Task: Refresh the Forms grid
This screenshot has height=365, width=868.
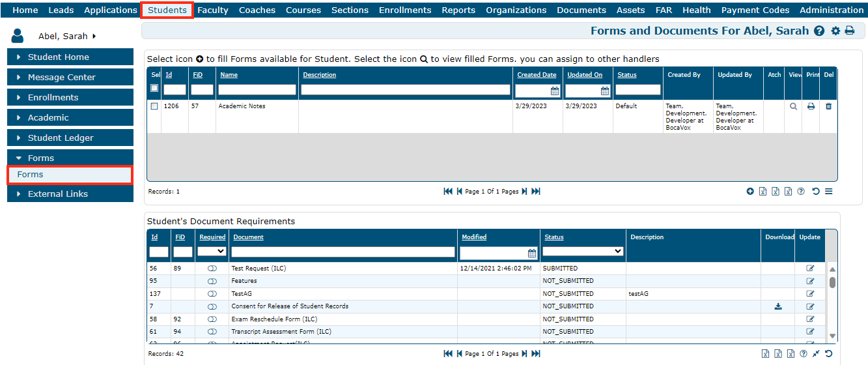Action: [816, 192]
